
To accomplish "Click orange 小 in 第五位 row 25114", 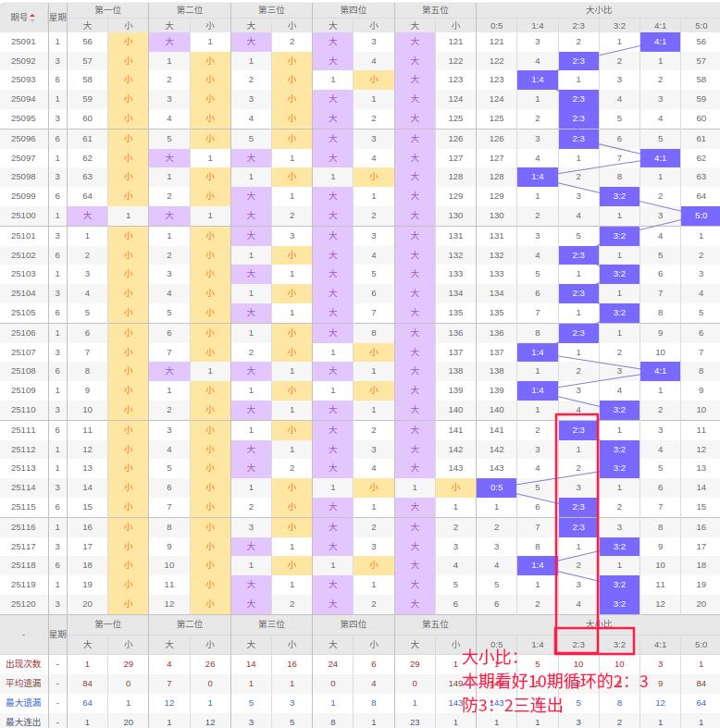I will 455,487.
